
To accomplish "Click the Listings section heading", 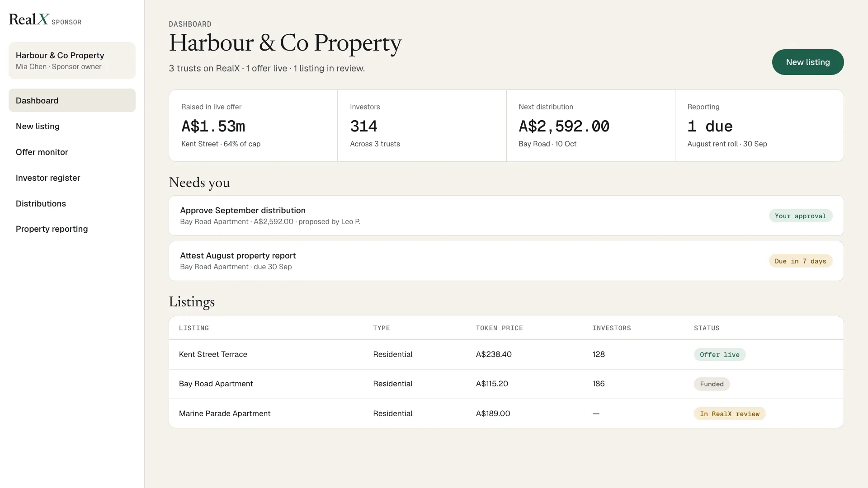I will point(192,302).
